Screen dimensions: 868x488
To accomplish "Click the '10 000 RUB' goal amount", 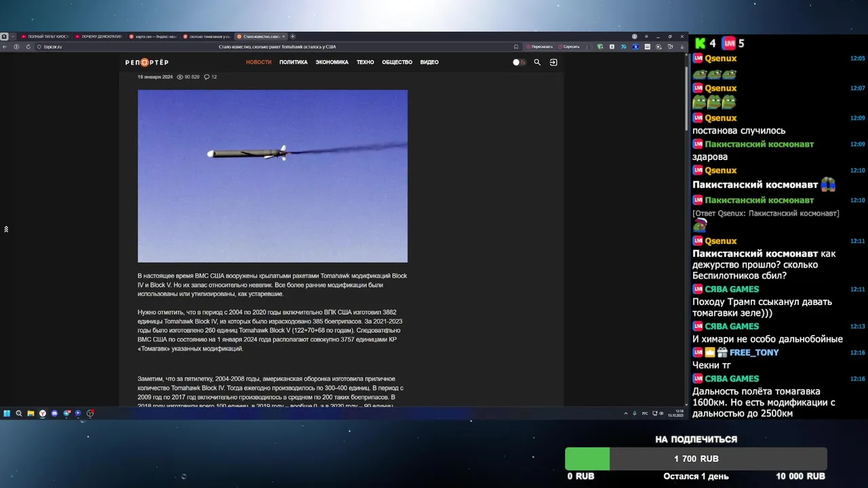I will pos(800,476).
